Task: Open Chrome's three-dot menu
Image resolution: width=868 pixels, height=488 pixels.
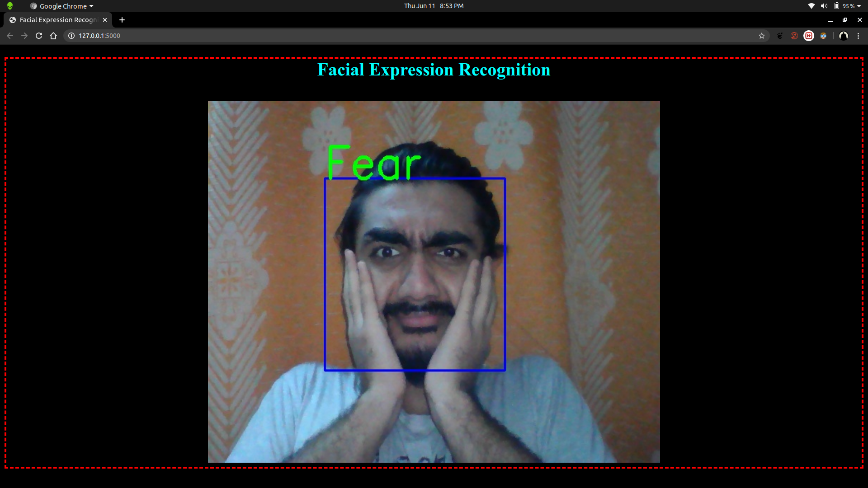Action: point(859,36)
